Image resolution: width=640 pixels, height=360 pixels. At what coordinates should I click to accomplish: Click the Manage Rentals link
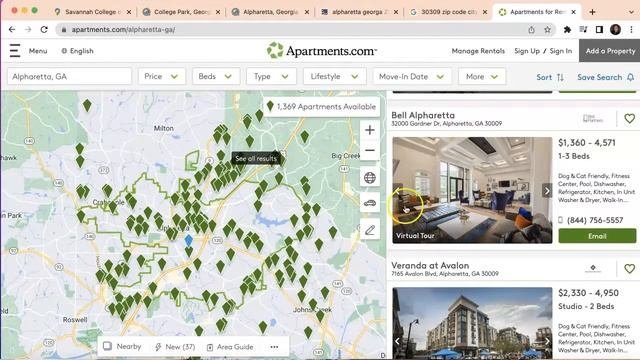[x=478, y=51]
